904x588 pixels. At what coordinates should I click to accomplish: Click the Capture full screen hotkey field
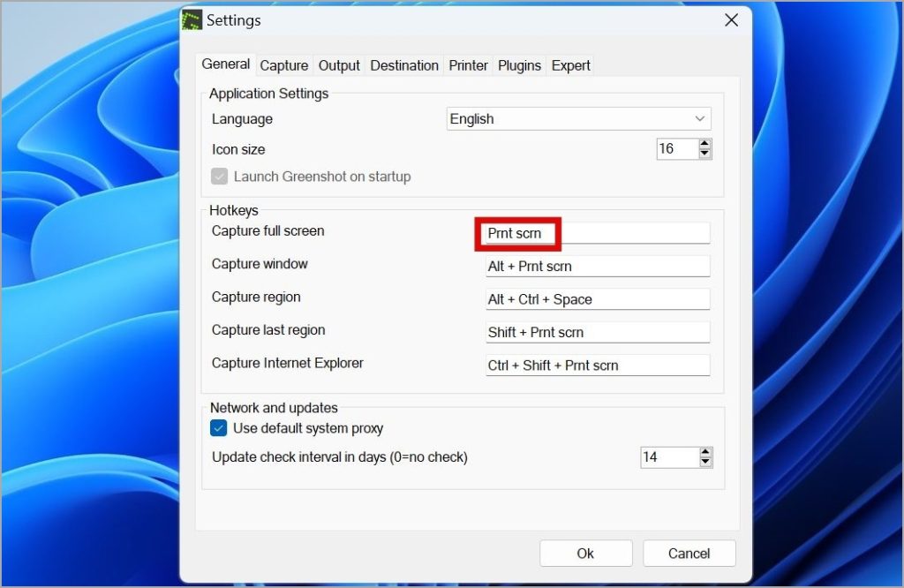tap(598, 233)
